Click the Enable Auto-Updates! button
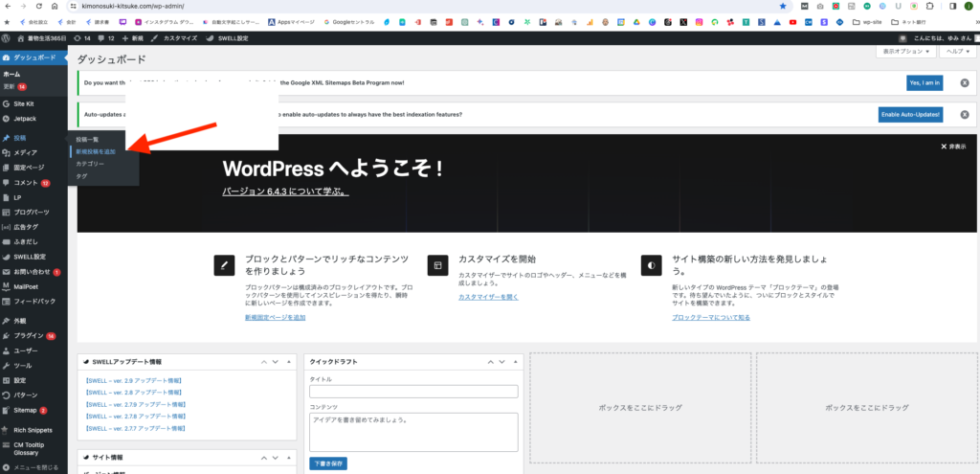This screenshot has height=474, width=980. coord(910,114)
